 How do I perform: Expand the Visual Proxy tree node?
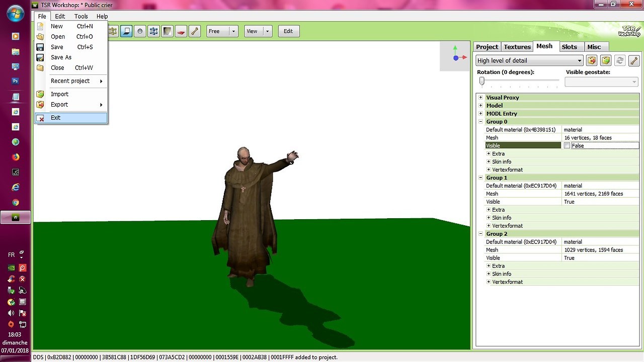480,98
